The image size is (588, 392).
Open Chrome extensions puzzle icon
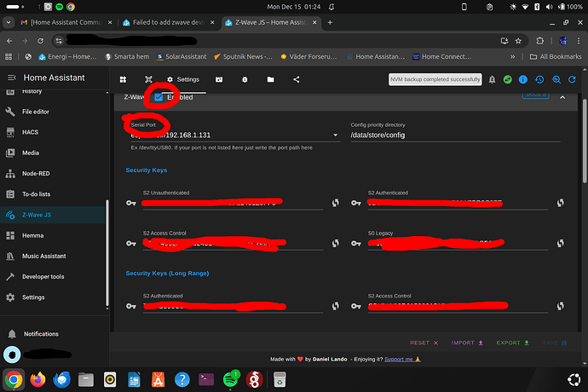pyautogui.click(x=540, y=41)
